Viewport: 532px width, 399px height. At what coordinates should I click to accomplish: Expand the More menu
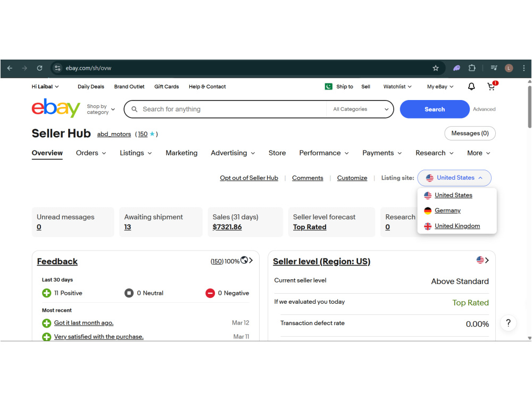(478, 153)
